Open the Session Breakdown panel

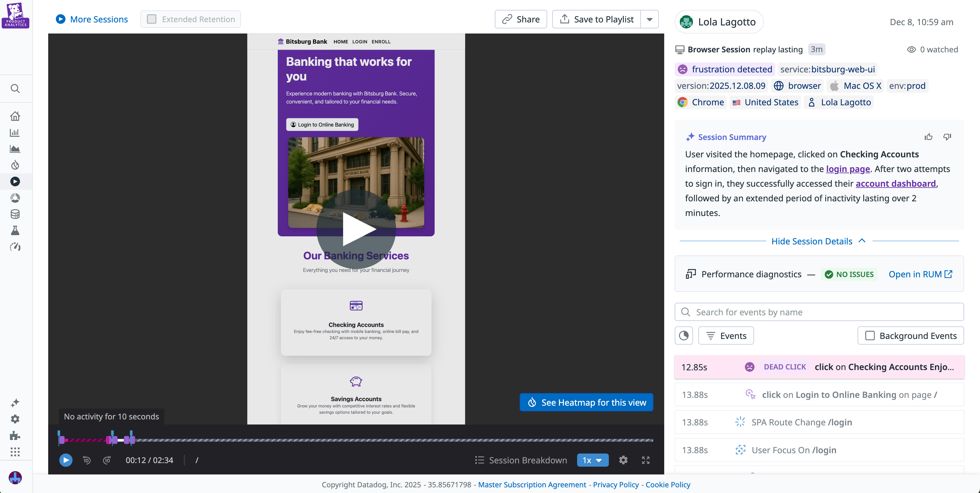tap(521, 460)
